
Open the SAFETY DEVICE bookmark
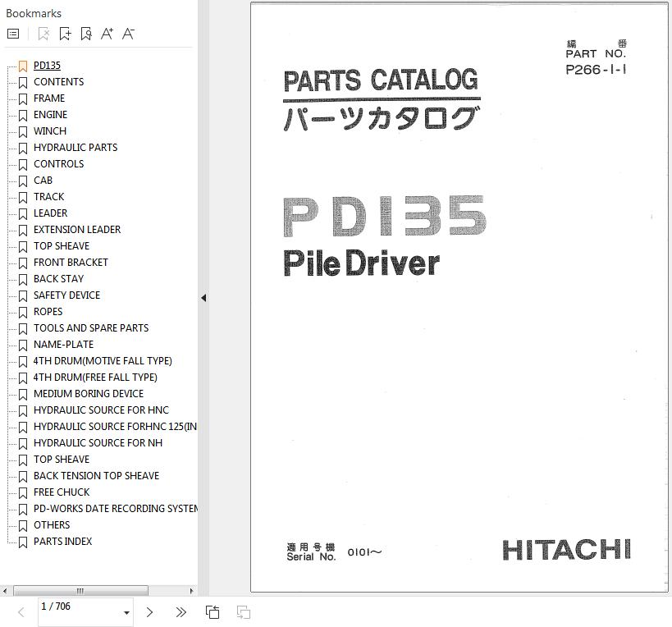point(66,295)
